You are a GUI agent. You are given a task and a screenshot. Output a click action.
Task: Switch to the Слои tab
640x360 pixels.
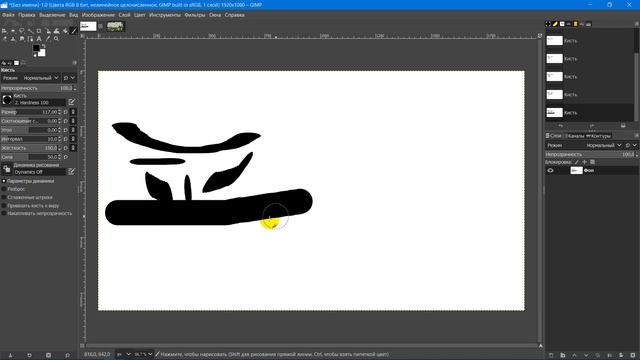(x=554, y=136)
